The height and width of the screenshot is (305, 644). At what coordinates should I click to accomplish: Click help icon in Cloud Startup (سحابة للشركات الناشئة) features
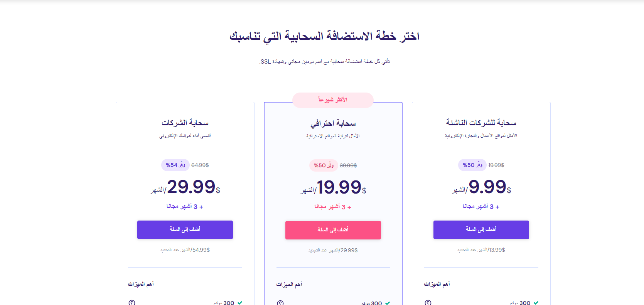pyautogui.click(x=428, y=303)
